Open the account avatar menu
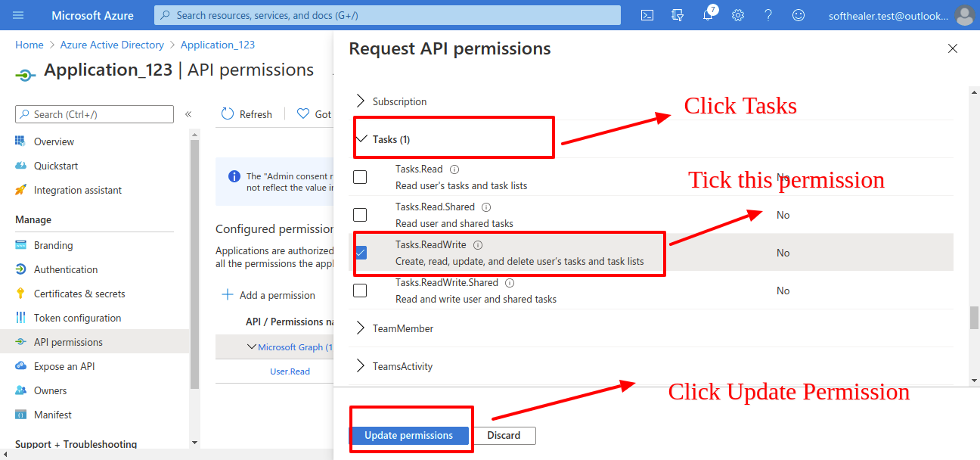980x460 pixels. (964, 15)
